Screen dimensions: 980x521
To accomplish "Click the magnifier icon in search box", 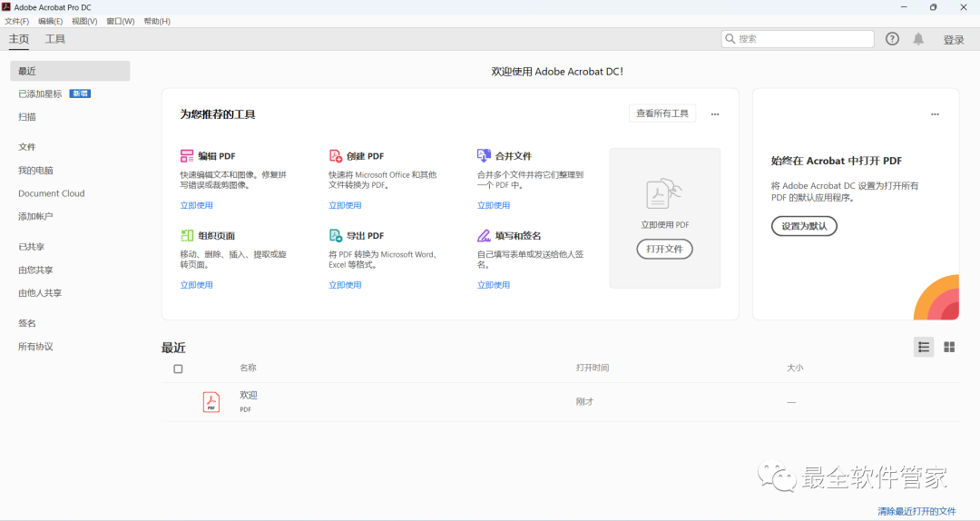I will [x=730, y=39].
